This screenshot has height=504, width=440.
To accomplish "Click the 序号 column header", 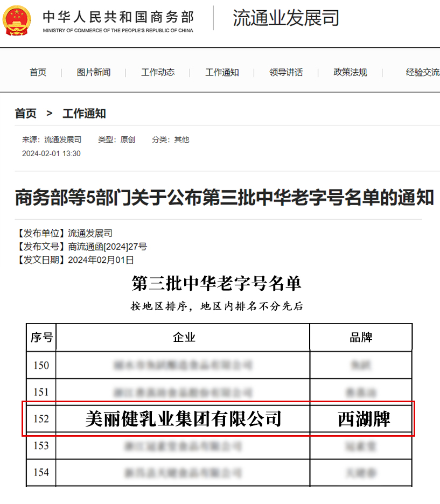I will tap(41, 338).
